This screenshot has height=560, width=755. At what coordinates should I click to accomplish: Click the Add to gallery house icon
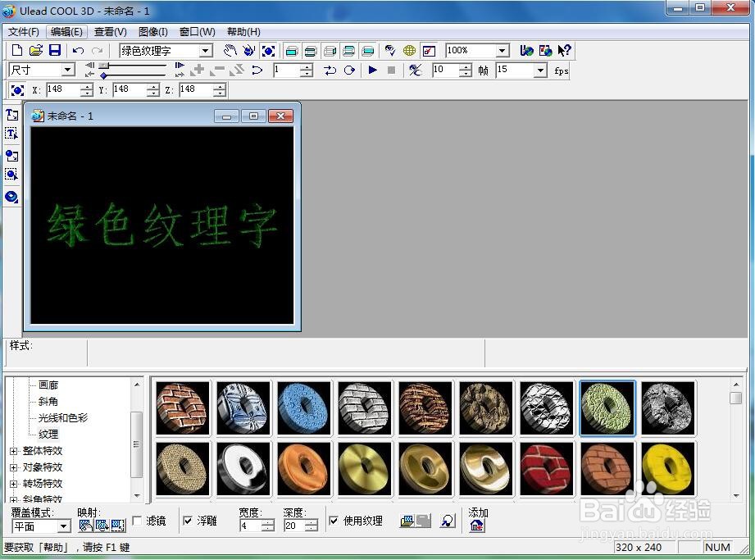[x=476, y=526]
